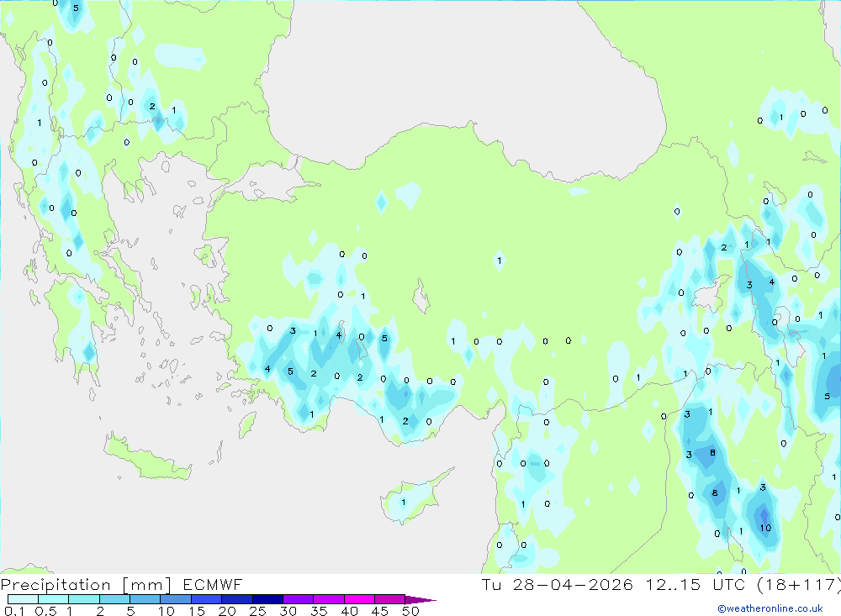Screen dimensions: 841x616
Task: Click the legend arrow tip above 50 mm
Action: click(420, 600)
